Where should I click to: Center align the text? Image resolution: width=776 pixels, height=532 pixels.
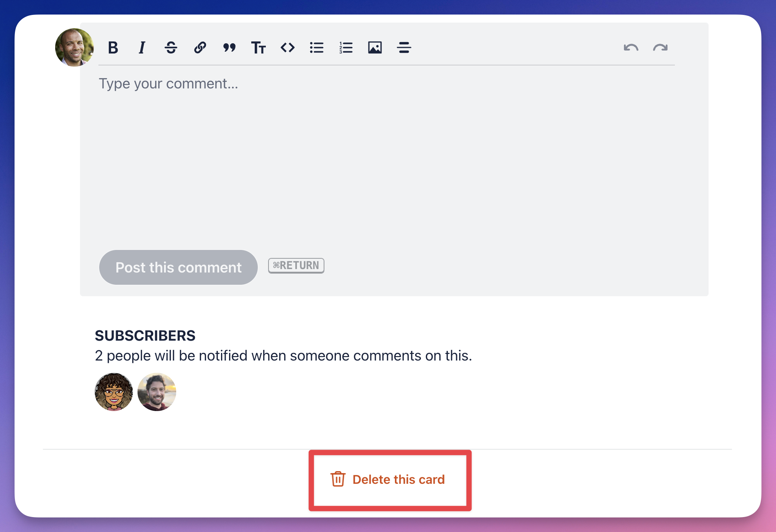click(x=404, y=48)
